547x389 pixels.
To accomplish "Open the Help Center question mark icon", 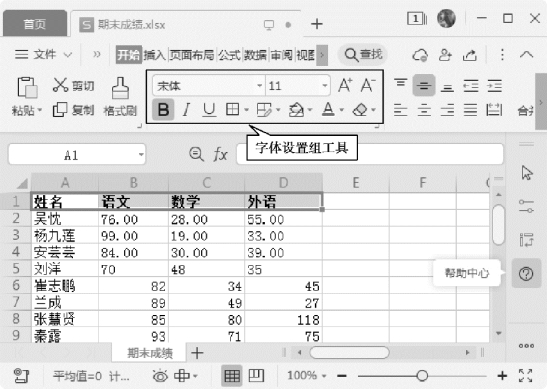I will tap(526, 274).
